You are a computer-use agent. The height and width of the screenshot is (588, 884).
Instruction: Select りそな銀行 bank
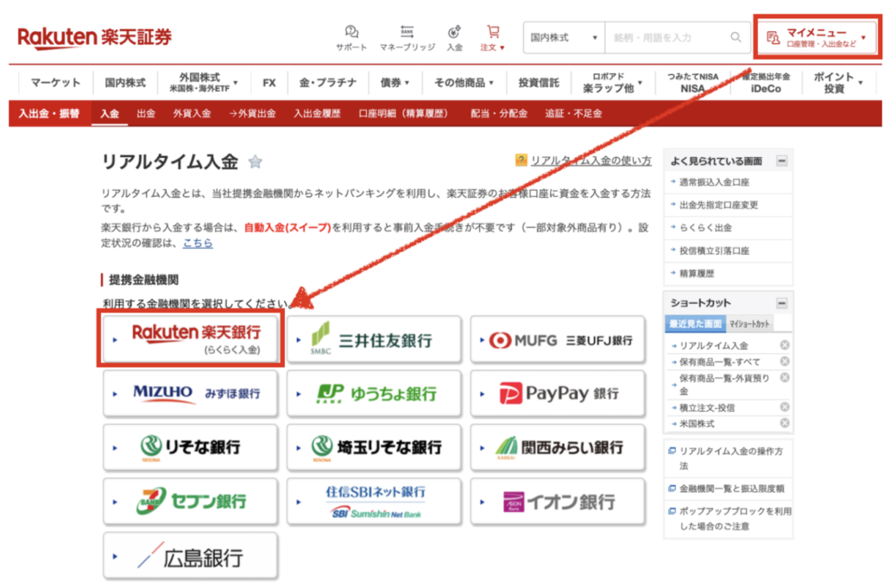tap(191, 447)
